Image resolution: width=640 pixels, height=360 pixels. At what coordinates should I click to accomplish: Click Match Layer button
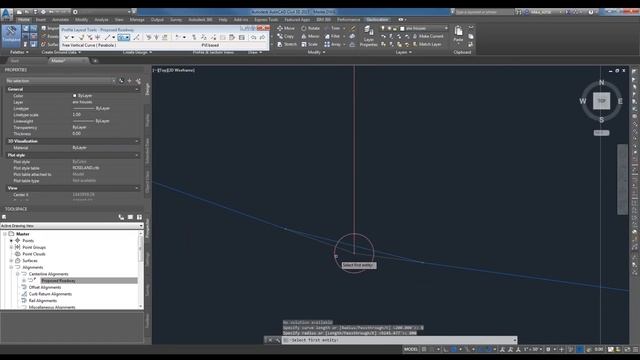[427, 44]
